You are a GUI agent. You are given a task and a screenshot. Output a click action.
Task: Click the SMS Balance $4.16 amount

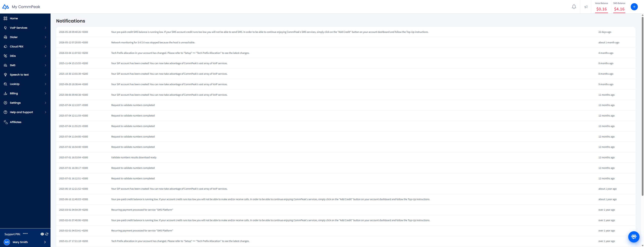pyautogui.click(x=619, y=9)
